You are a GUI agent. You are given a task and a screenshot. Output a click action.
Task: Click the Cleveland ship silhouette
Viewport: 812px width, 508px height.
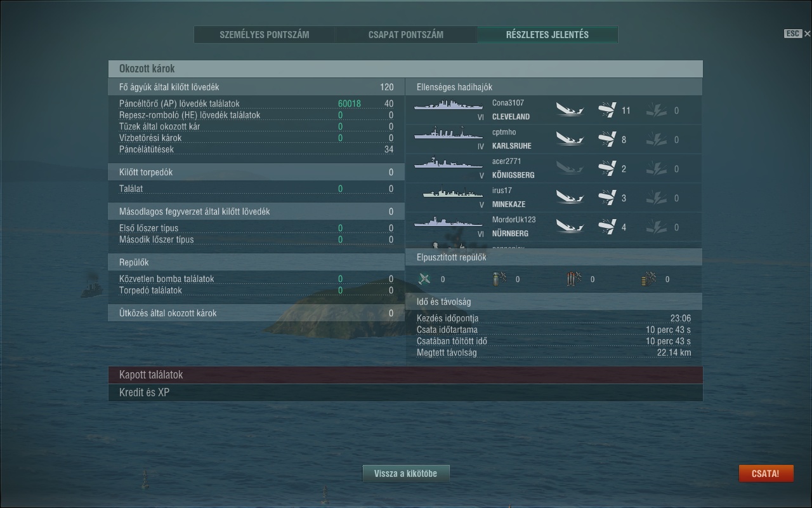[448, 105]
